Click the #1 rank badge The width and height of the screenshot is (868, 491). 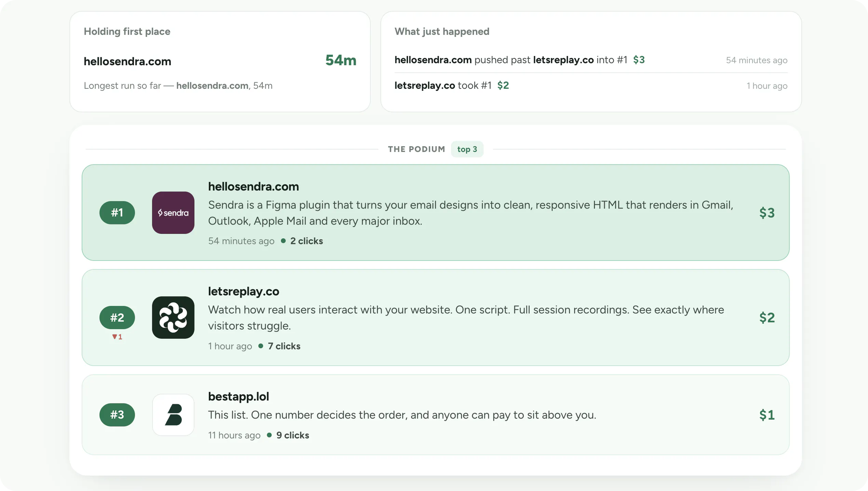pos(117,213)
